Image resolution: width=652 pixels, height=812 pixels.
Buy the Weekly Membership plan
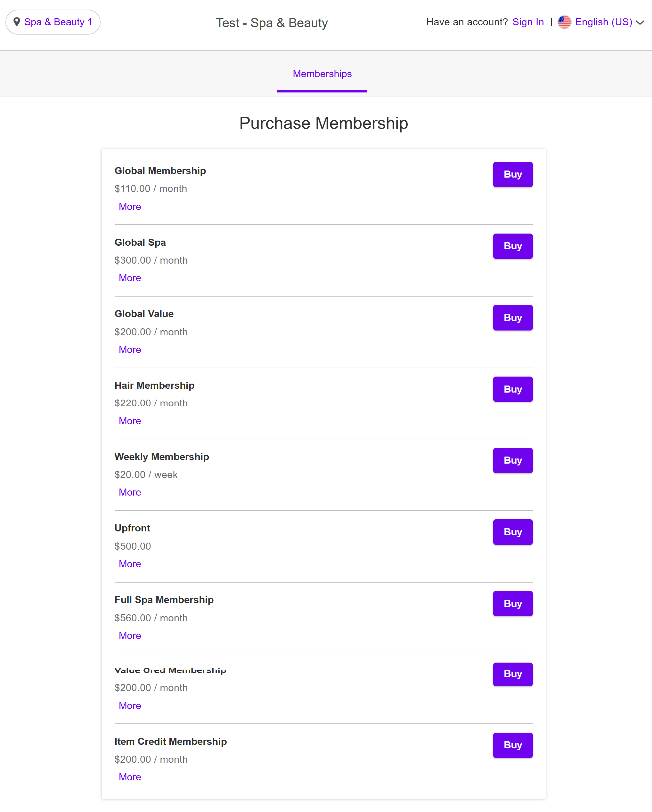coord(513,460)
